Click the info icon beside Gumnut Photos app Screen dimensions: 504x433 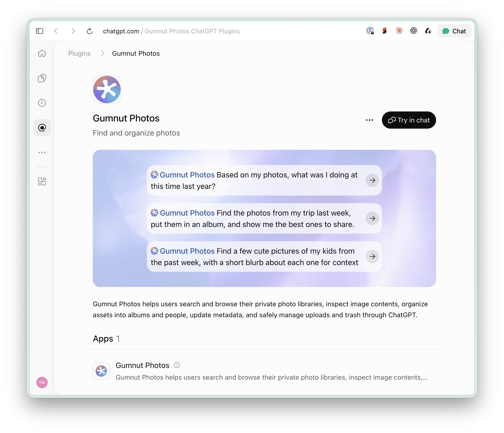point(177,365)
